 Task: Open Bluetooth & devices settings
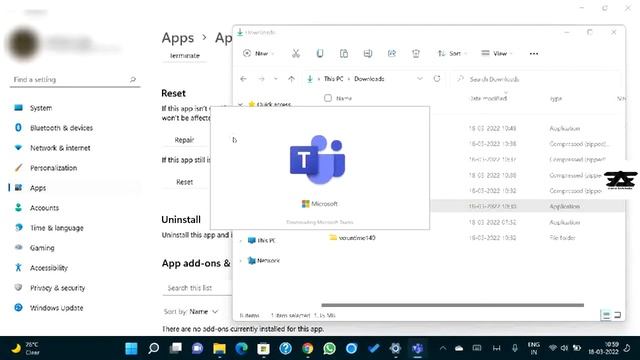74,128
